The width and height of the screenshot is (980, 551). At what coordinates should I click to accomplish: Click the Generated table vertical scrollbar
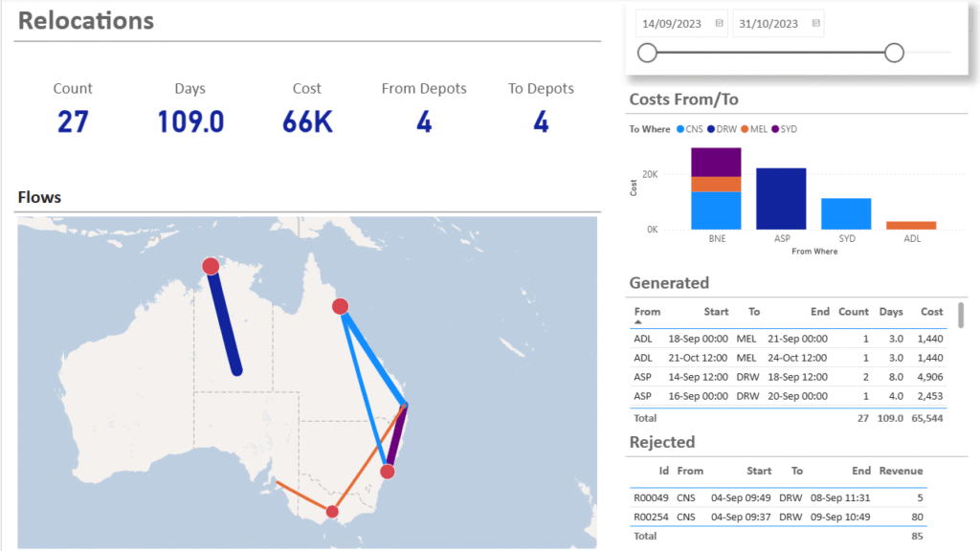coord(960,316)
